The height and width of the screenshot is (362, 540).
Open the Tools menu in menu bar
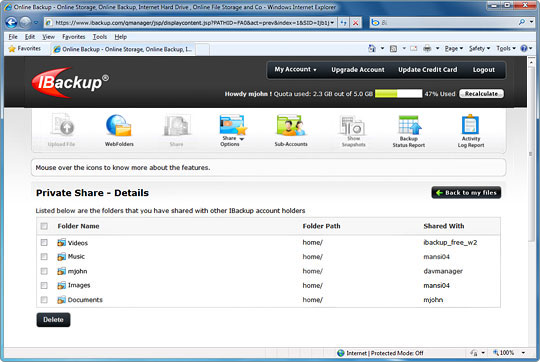[100, 37]
